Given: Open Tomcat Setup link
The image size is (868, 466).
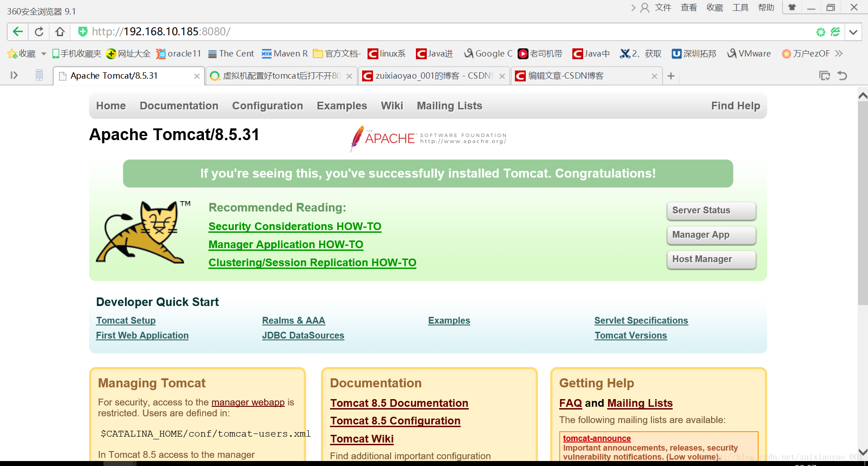Looking at the screenshot, I should pos(126,320).
